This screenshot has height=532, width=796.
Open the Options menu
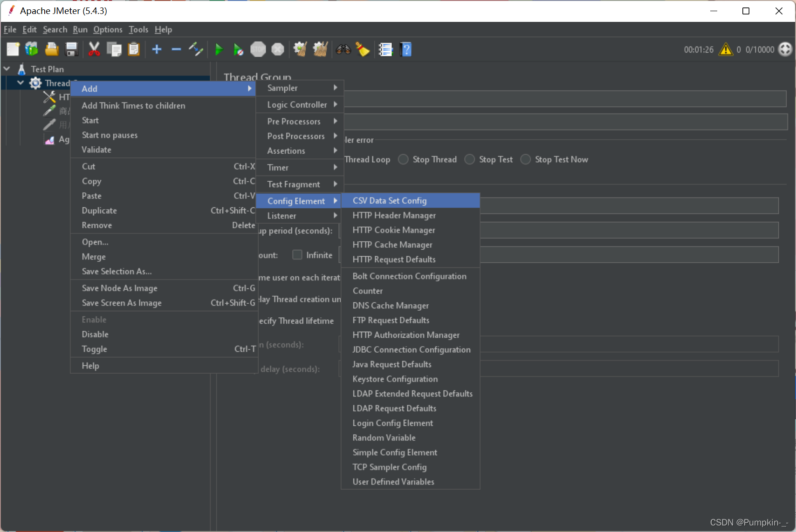click(x=108, y=29)
